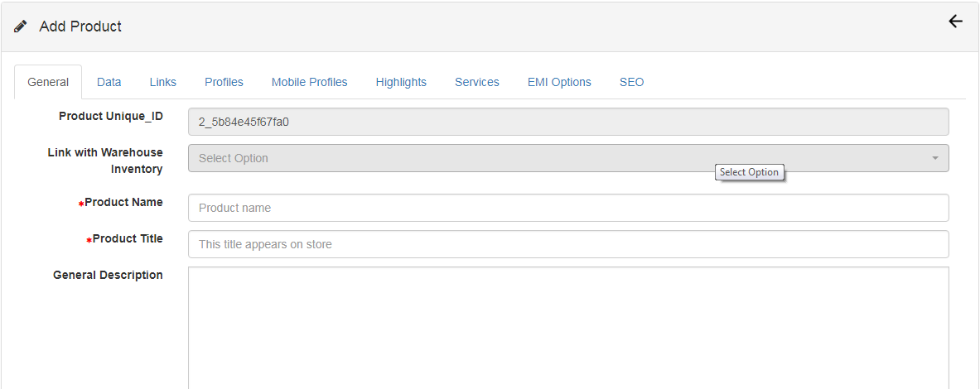Show the Services tab
Screen dimensions: 980x389
(x=476, y=82)
